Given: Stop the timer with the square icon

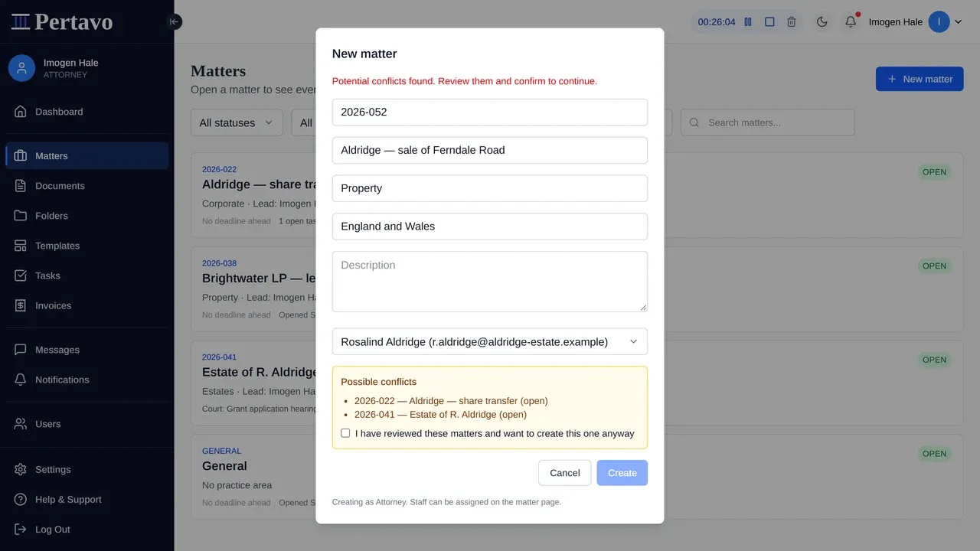Looking at the screenshot, I should coord(769,22).
